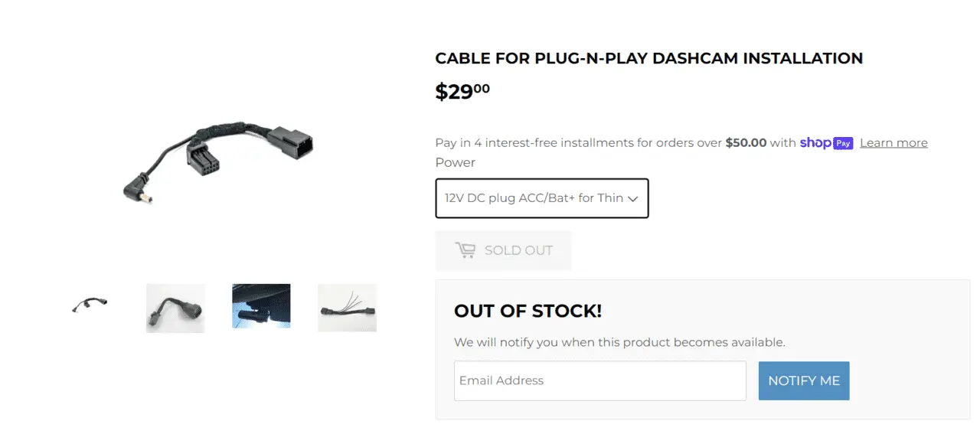
Task: Click the $29.00 price
Action: click(462, 92)
